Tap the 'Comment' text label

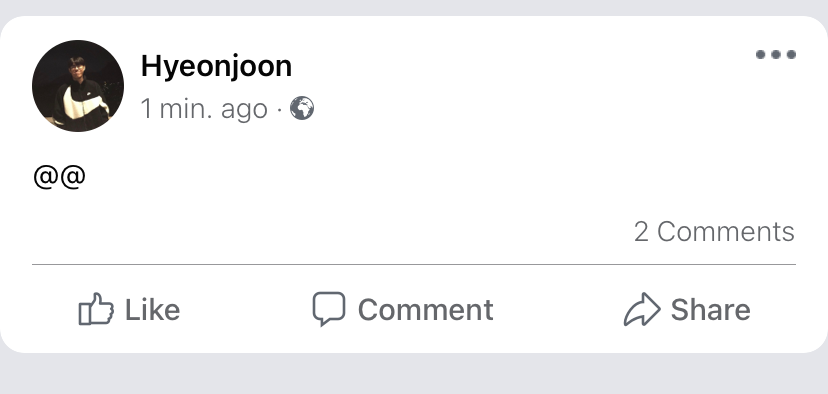click(x=426, y=309)
